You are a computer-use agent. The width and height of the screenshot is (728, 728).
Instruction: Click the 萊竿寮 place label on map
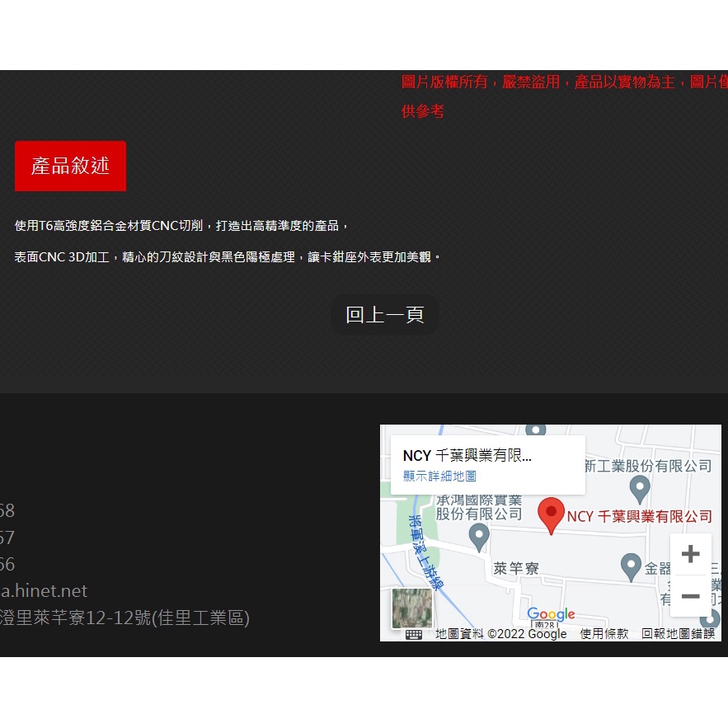tap(516, 568)
